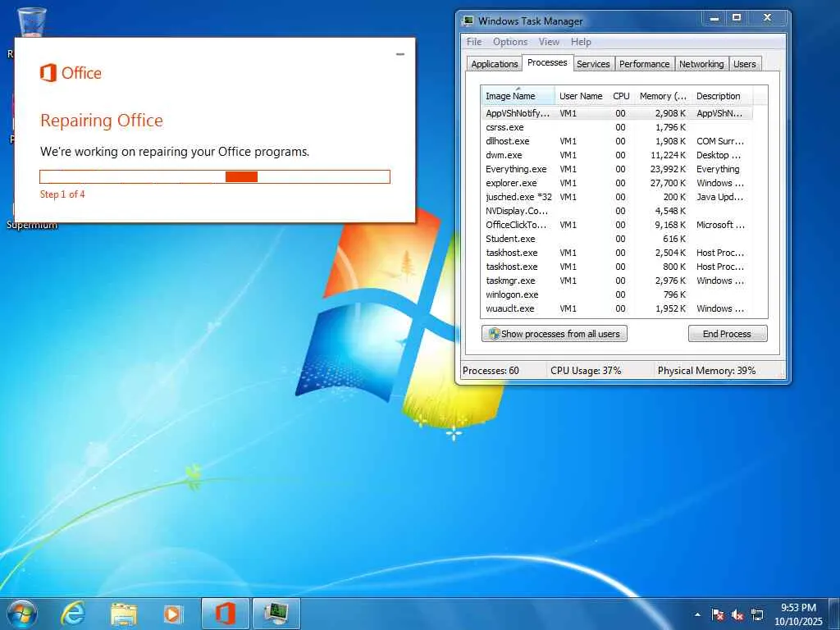Viewport: 840px width, 630px height.
Task: Sort processes by Memory column
Action: [x=663, y=96]
